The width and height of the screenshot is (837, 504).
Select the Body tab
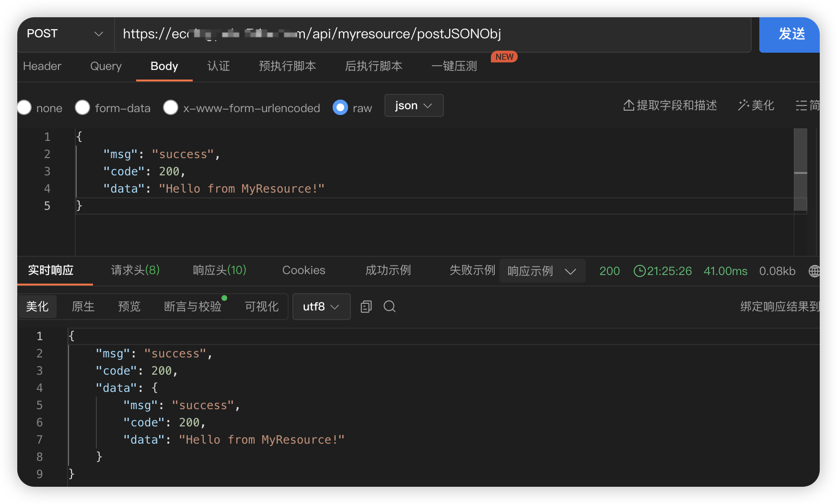(164, 66)
